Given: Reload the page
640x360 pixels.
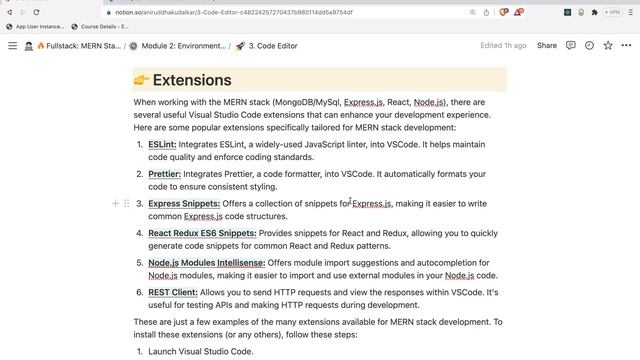Looking at the screenshot, I should tap(36, 12).
